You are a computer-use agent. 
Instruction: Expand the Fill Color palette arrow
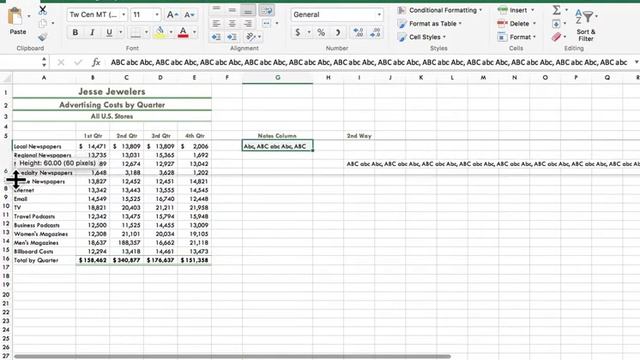click(x=171, y=32)
